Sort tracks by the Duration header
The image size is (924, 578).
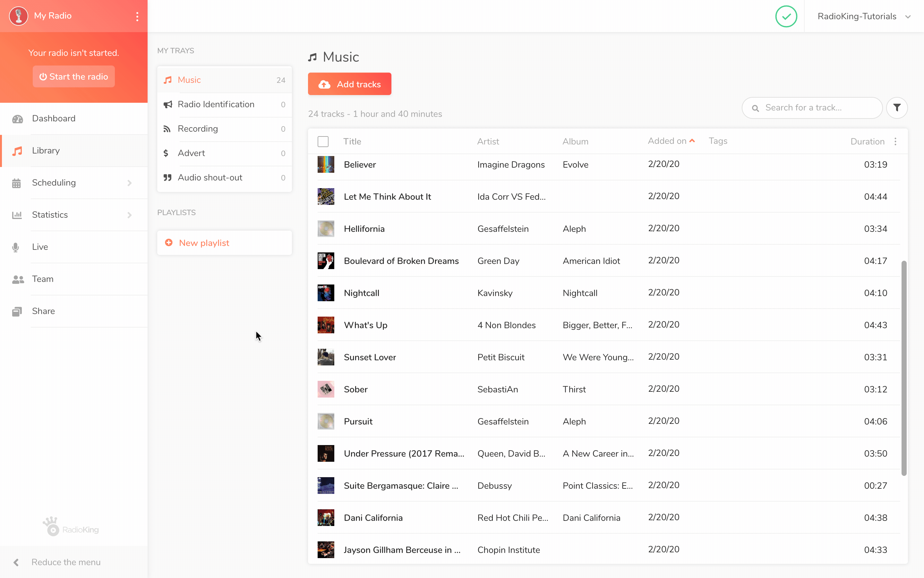pyautogui.click(x=867, y=141)
